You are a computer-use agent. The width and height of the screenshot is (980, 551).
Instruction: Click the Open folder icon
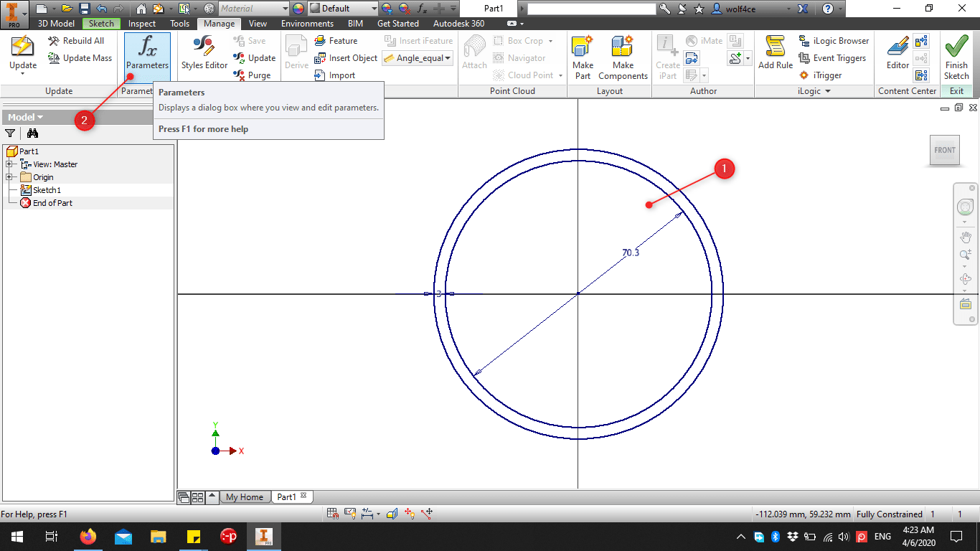(x=67, y=9)
